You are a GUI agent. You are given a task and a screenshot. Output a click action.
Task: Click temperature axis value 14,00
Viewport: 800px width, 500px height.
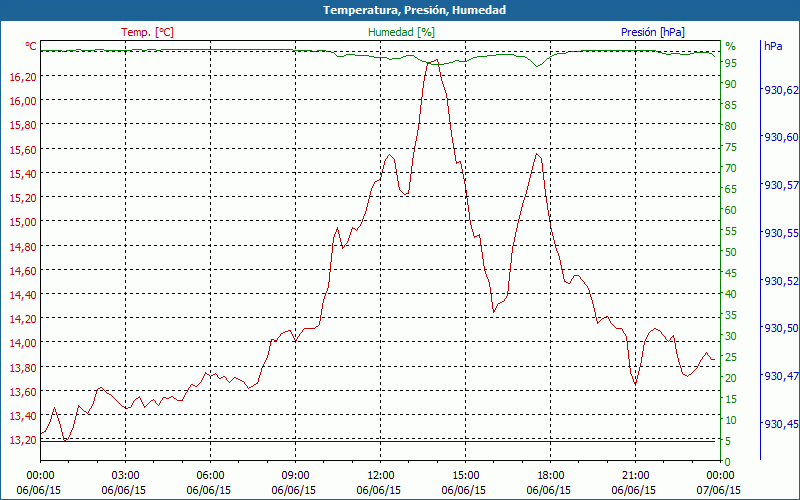tap(23, 343)
